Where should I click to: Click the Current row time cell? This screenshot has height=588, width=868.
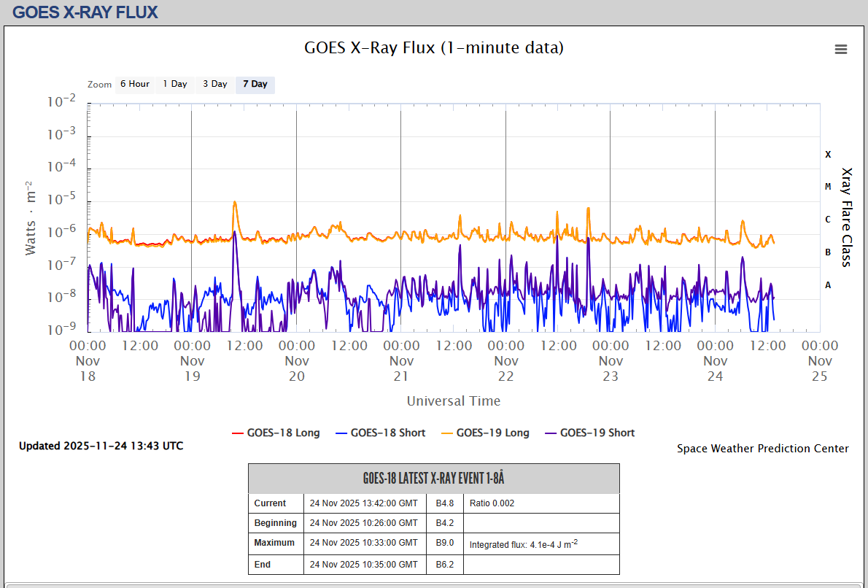[x=364, y=503]
